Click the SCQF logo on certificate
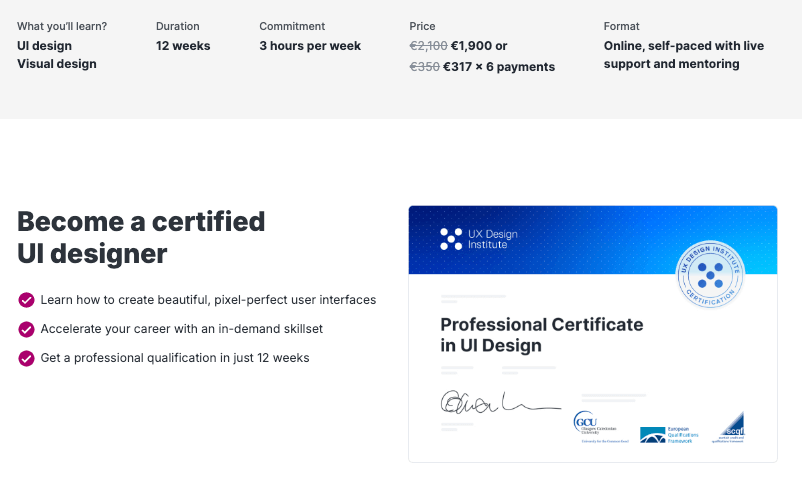The image size is (802, 481). 729,427
